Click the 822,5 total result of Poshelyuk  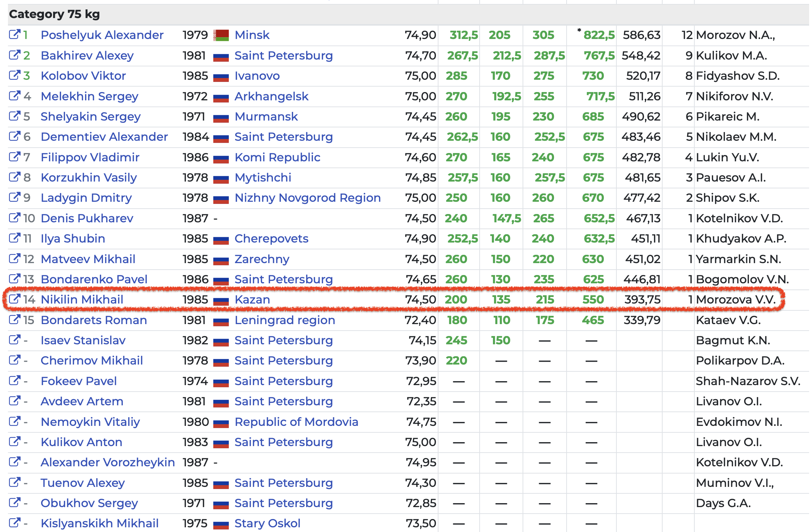[x=599, y=35]
